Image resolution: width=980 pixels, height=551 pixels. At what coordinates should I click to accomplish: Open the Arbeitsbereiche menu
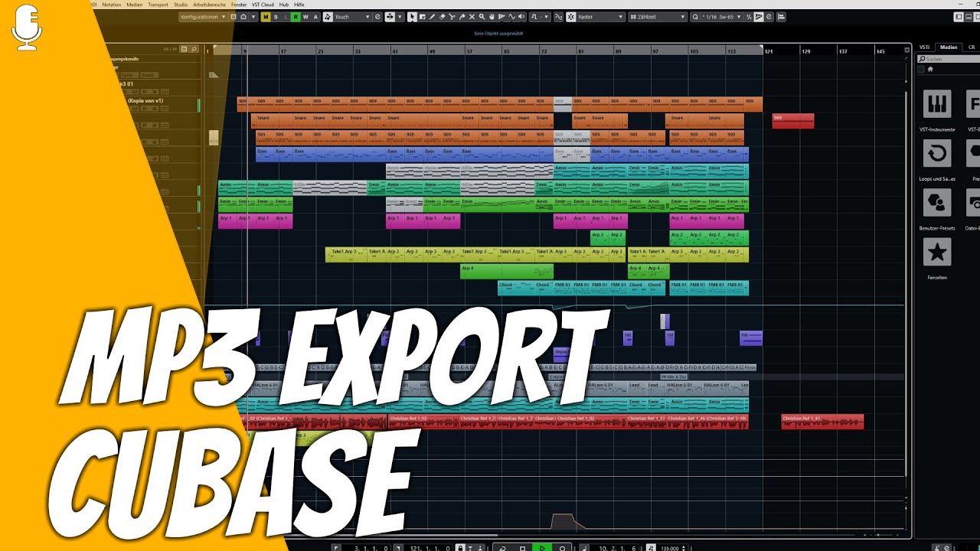point(210,4)
